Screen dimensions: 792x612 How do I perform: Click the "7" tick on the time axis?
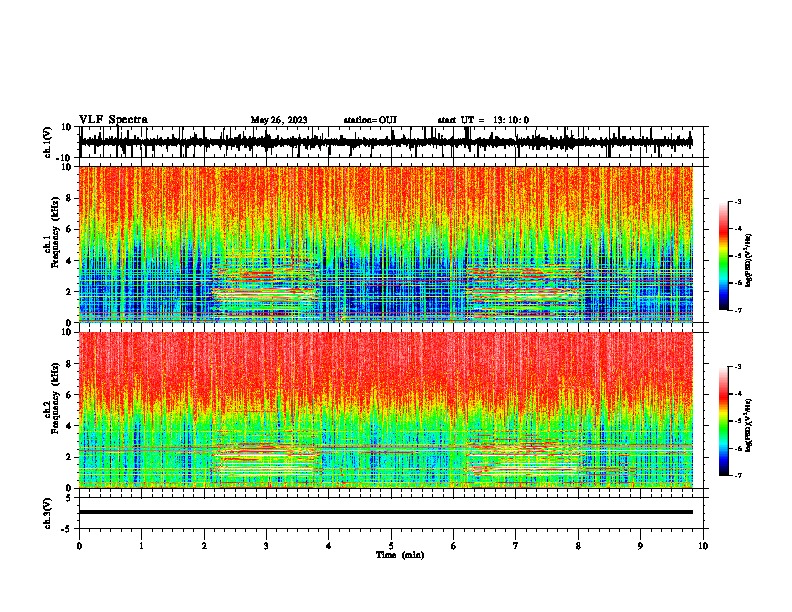pyautogui.click(x=516, y=546)
